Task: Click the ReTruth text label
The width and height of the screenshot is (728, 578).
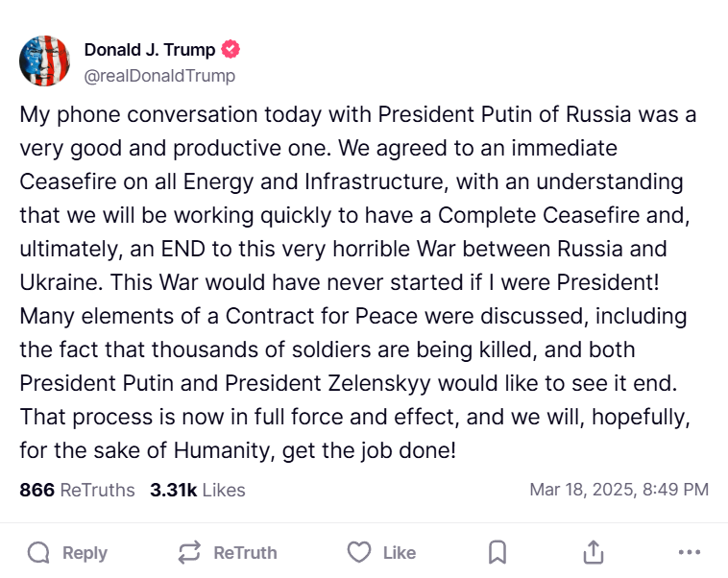Action: (245, 553)
